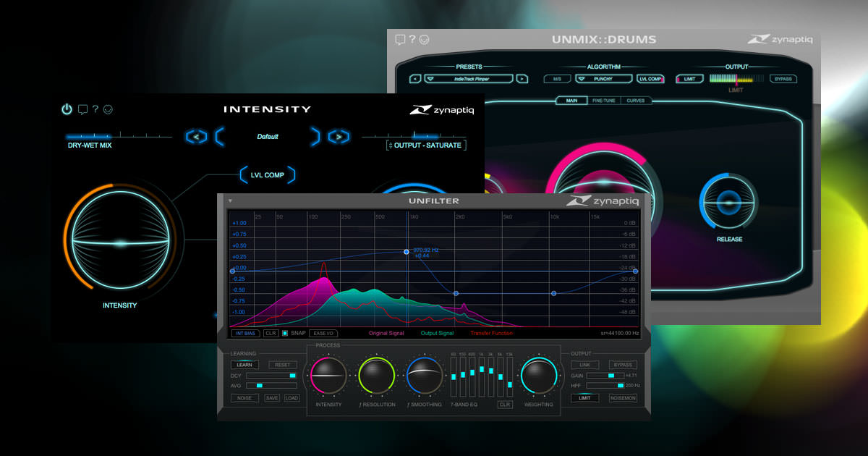Image resolution: width=868 pixels, height=456 pixels.
Task: Click the Intensity plugin MIDI face icon
Action: pos(109,109)
